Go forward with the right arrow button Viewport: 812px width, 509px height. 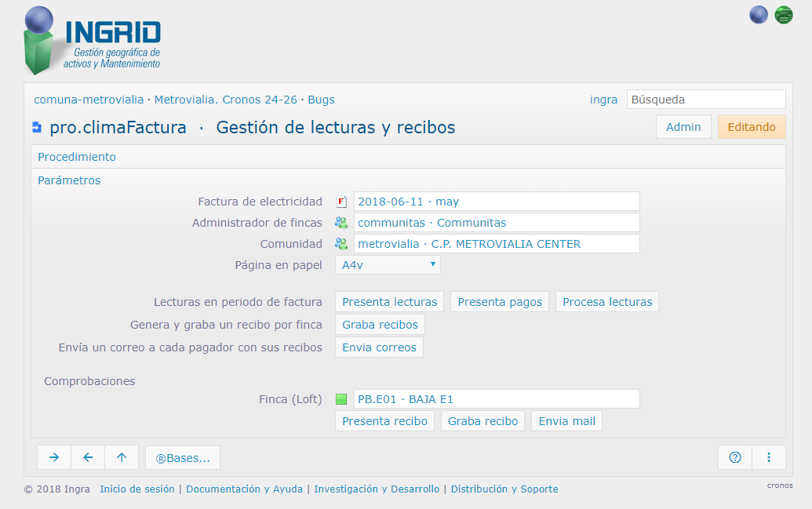click(54, 457)
